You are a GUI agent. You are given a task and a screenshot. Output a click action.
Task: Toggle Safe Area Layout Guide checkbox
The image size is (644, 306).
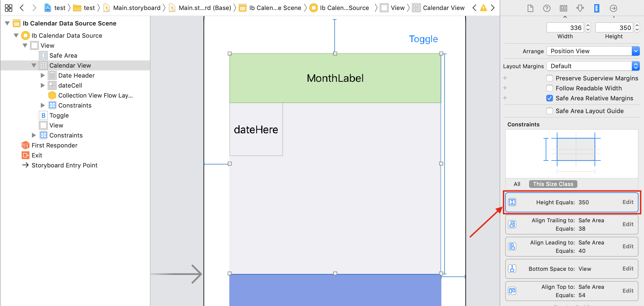550,111
